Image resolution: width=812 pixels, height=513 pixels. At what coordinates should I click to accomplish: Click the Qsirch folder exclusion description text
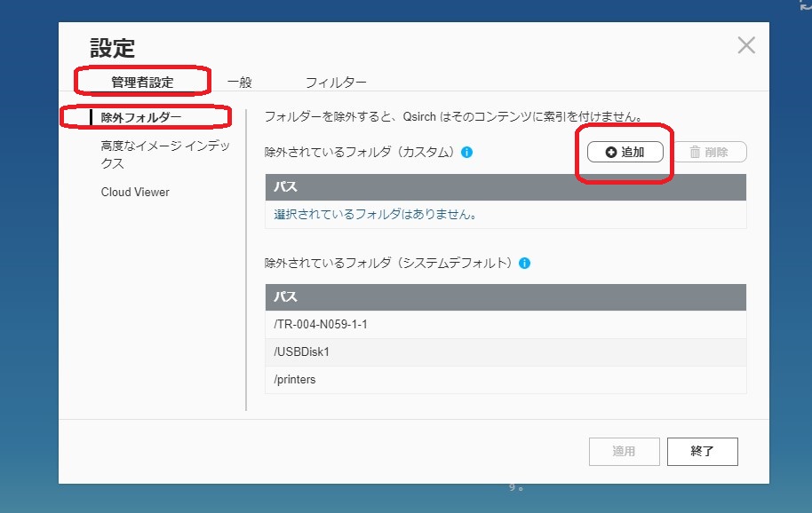pos(454,116)
